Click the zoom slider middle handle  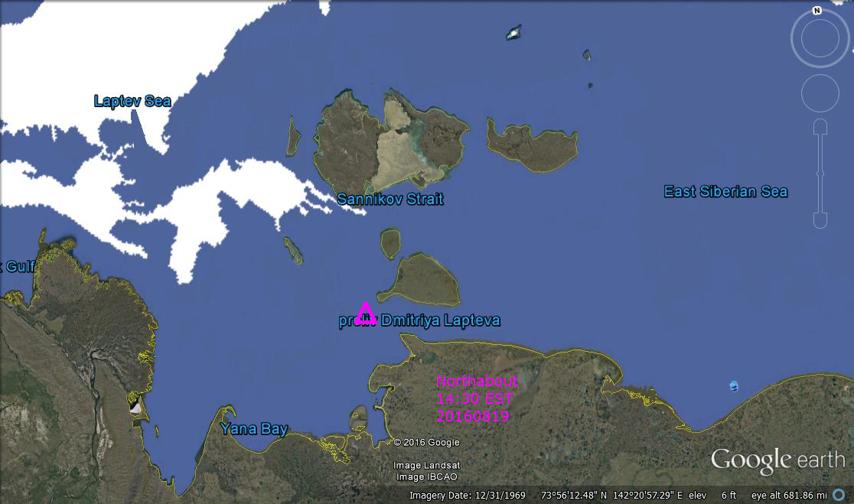pyautogui.click(x=820, y=174)
